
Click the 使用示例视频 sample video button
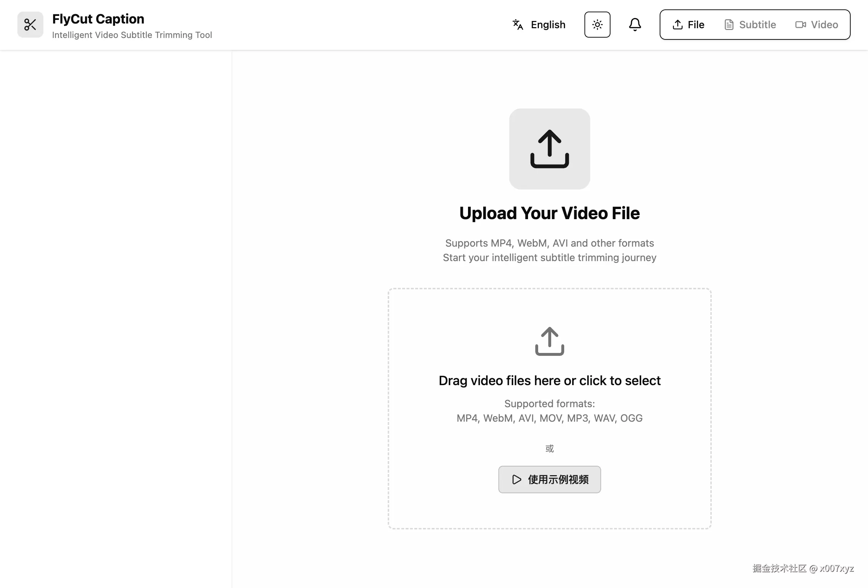(x=549, y=480)
